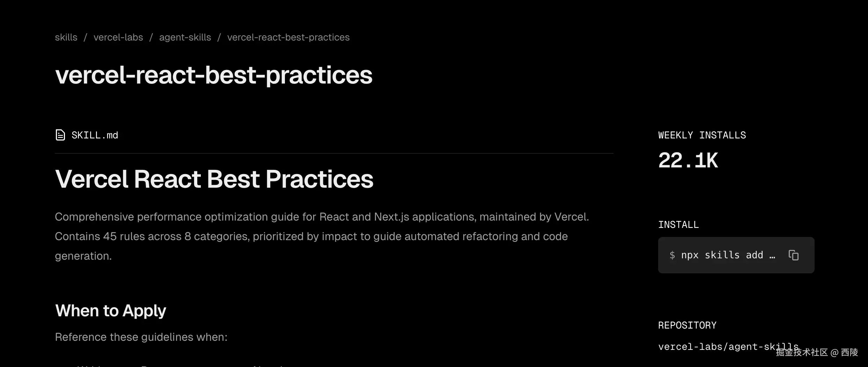Image resolution: width=868 pixels, height=367 pixels.
Task: Click the 22.1K weekly installs number
Action: click(688, 160)
